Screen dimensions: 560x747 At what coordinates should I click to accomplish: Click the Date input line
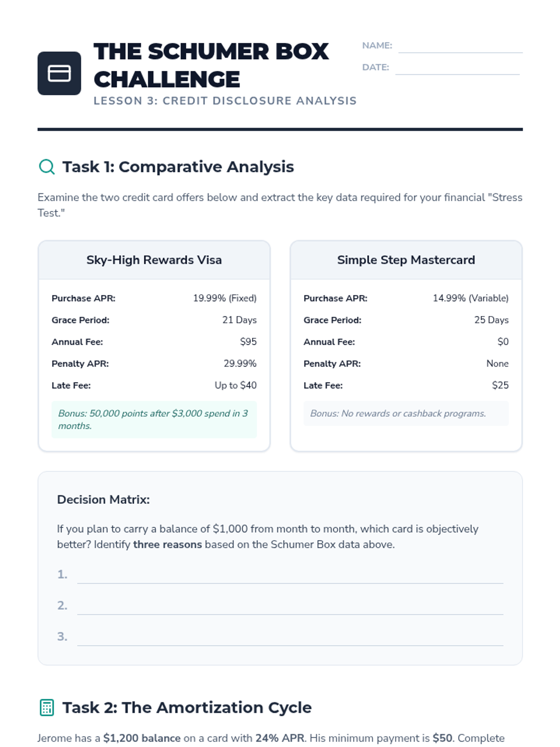(457, 68)
